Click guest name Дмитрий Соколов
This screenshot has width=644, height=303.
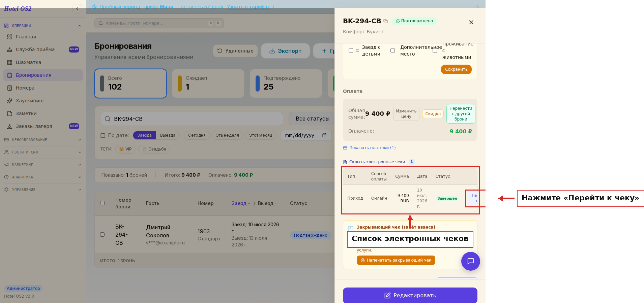point(158,232)
